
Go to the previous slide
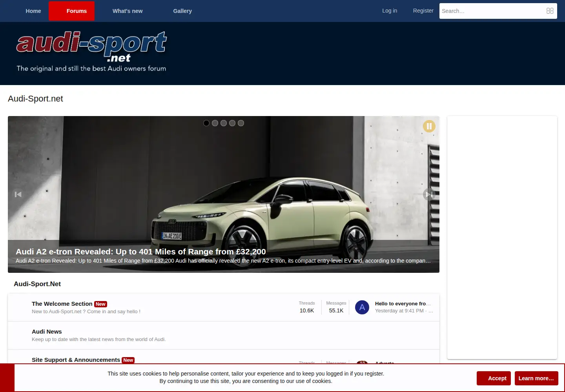pyautogui.click(x=18, y=194)
